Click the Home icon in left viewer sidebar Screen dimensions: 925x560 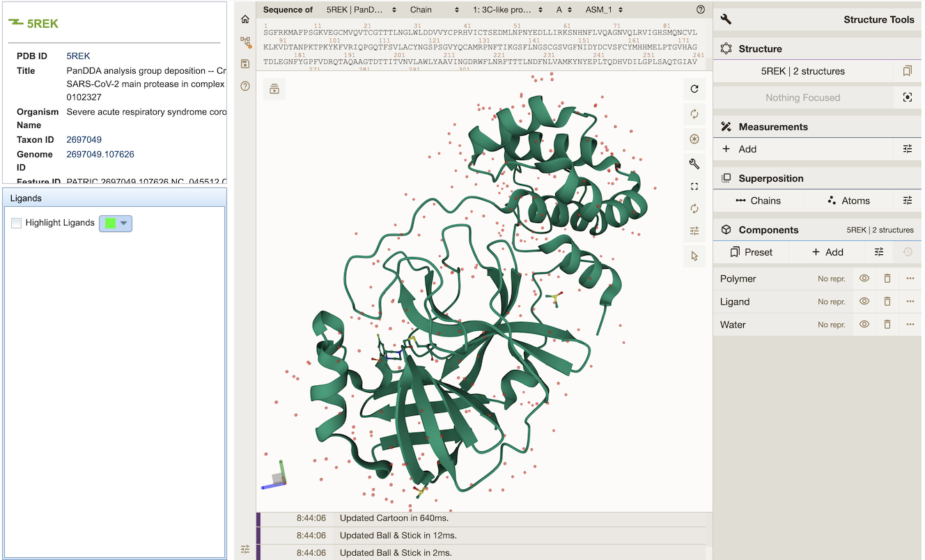point(245,19)
